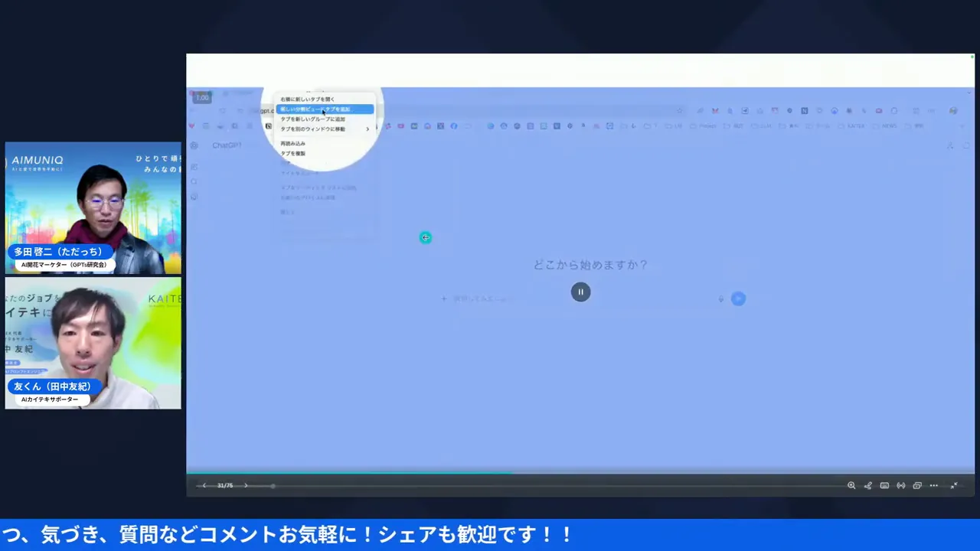This screenshot has width=980, height=551.
Task: Click the more options ellipsis icon
Action: [x=933, y=485]
